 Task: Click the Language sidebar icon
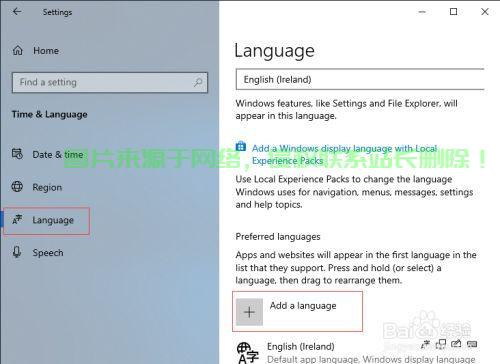pyautogui.click(x=17, y=220)
